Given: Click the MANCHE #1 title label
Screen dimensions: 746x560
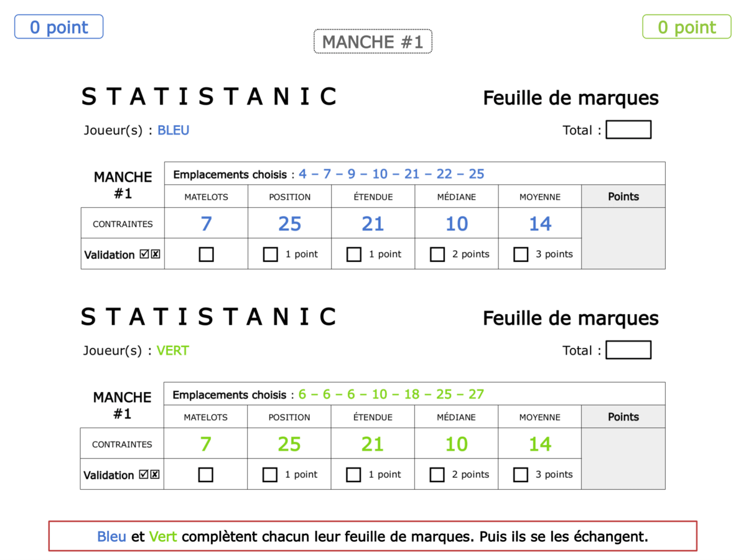Looking at the screenshot, I should [x=373, y=42].
